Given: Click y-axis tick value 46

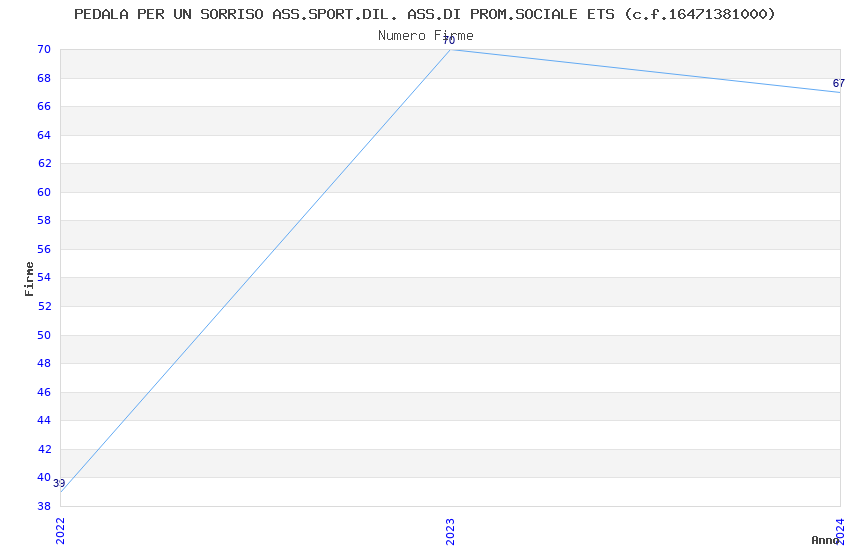Looking at the screenshot, I should (x=44, y=392).
